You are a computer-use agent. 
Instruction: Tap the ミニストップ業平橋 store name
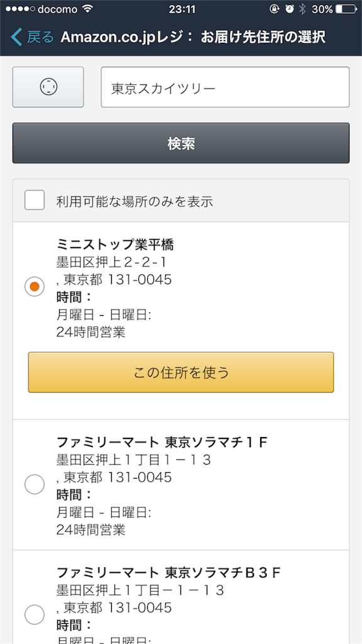115,245
